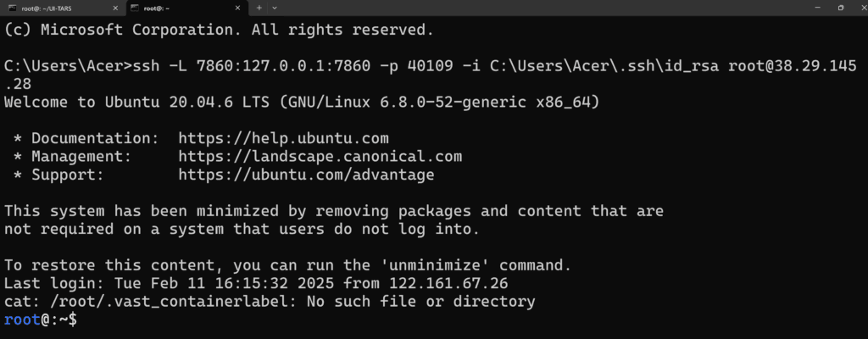Expand the new-tab profile dropdown chevron

coord(275,8)
